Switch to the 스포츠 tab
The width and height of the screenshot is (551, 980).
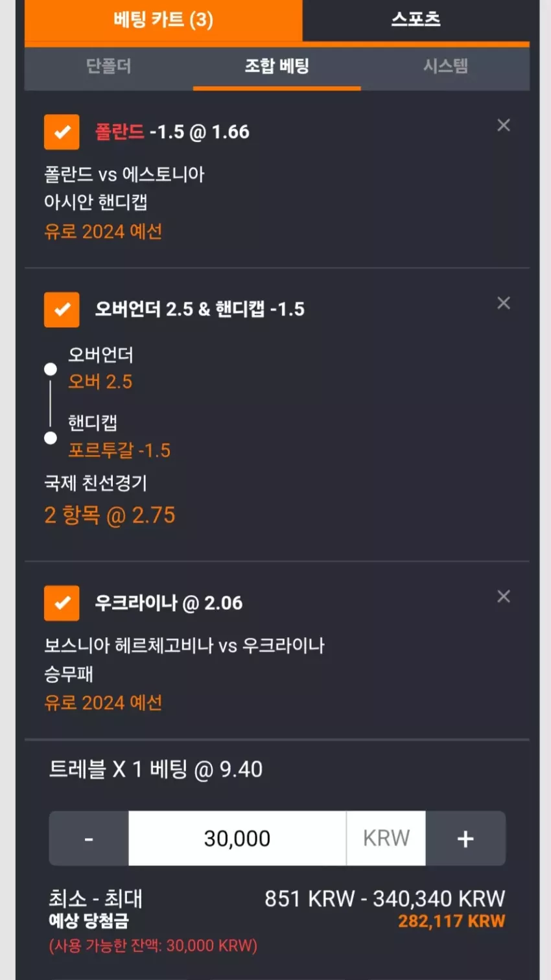pyautogui.click(x=416, y=19)
